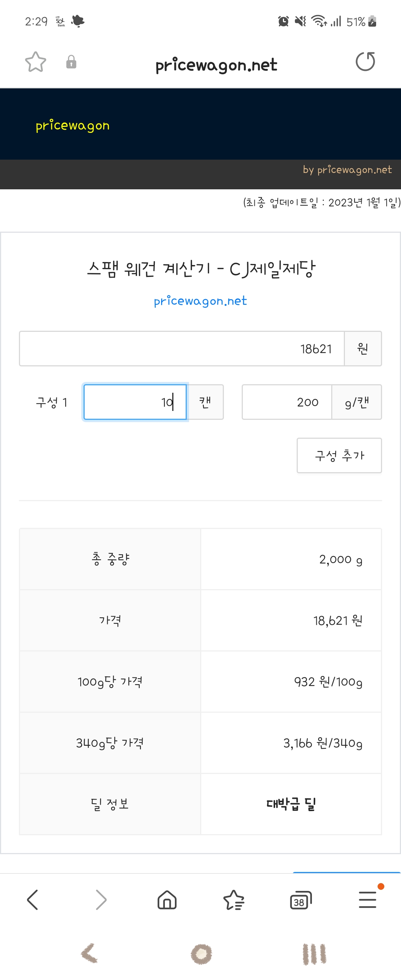The width and height of the screenshot is (401, 980).
Task: Open the browser hamburger menu
Action: 368,900
